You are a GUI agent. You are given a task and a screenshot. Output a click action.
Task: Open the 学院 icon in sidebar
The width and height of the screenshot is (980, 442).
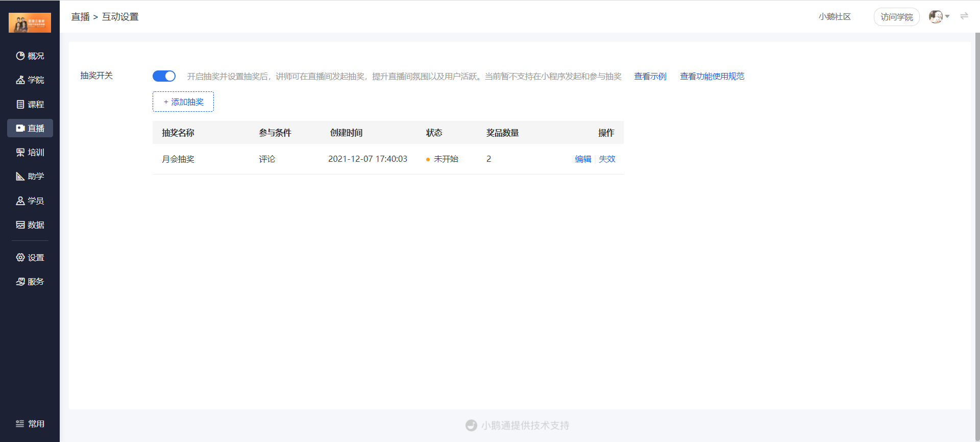[x=20, y=80]
